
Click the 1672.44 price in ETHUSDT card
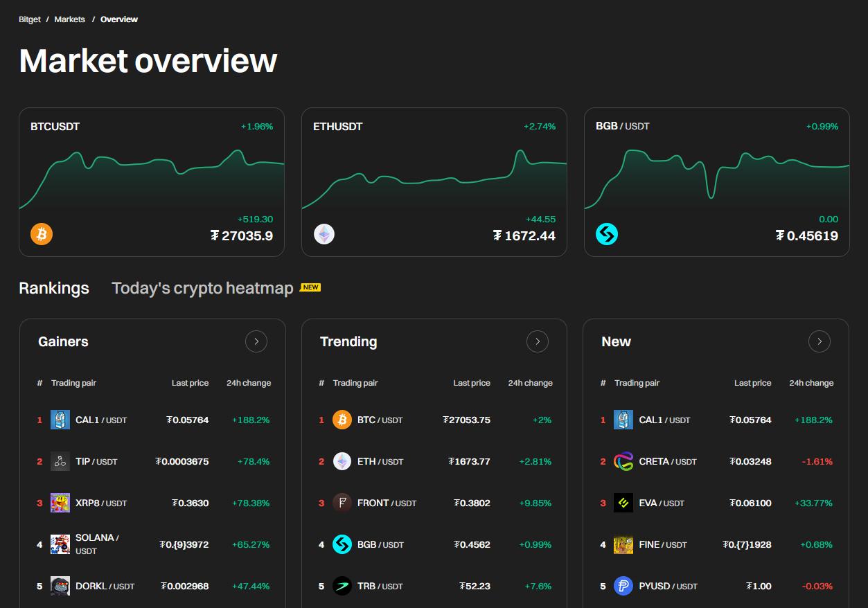[x=524, y=235]
